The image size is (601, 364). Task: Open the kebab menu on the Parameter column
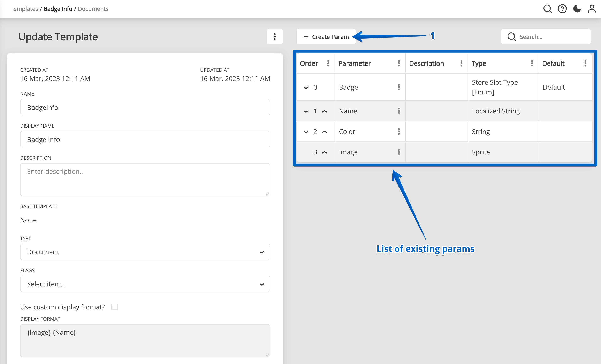399,63
